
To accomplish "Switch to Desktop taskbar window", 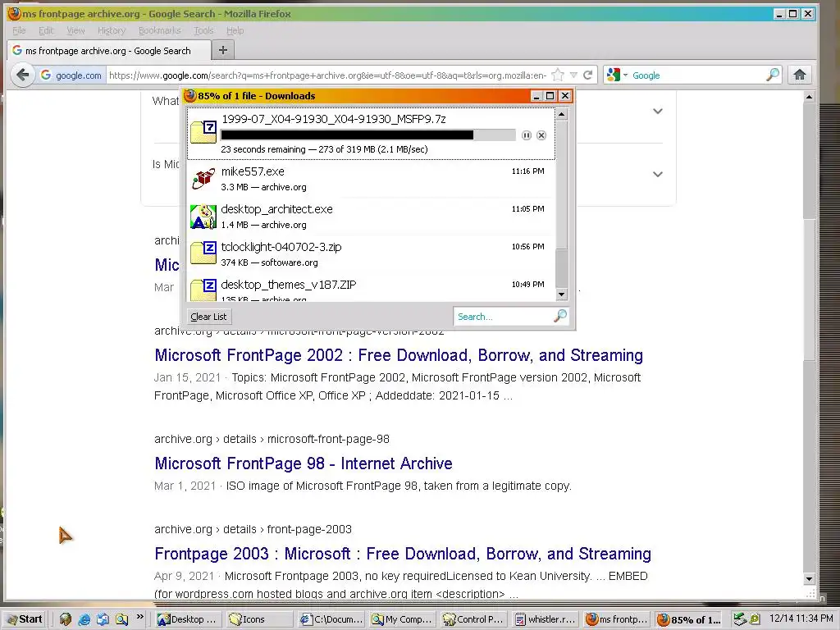I will [188, 619].
